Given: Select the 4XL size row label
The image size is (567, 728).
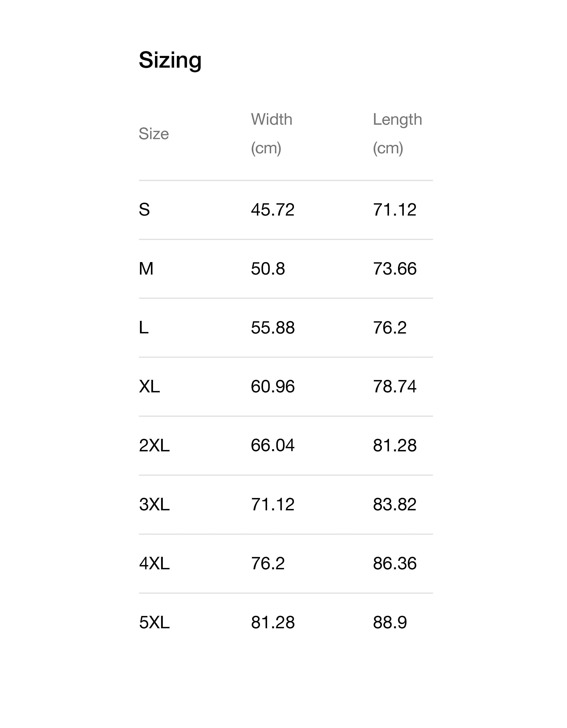Looking at the screenshot, I should (154, 563).
